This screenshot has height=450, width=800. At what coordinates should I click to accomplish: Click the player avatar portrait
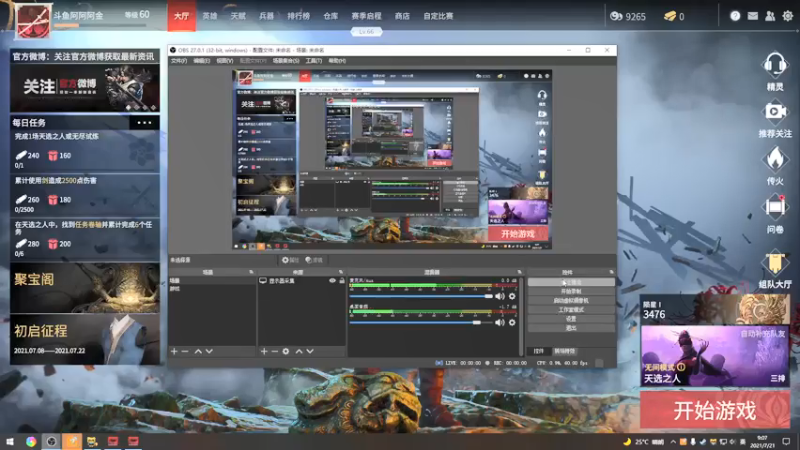point(33,20)
